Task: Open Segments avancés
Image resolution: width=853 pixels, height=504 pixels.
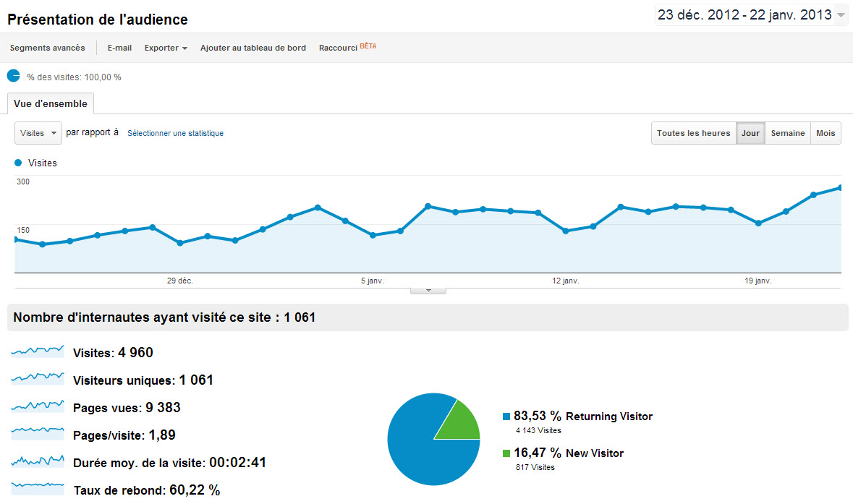Action: [x=47, y=48]
